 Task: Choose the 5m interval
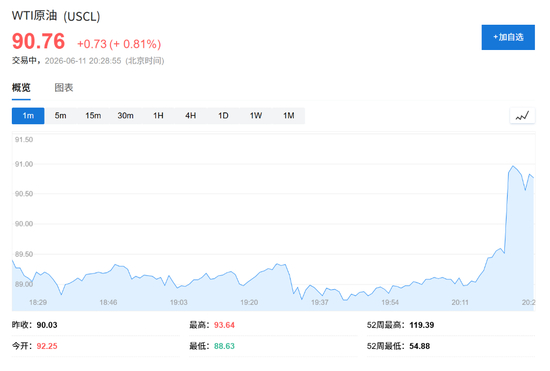[60, 116]
